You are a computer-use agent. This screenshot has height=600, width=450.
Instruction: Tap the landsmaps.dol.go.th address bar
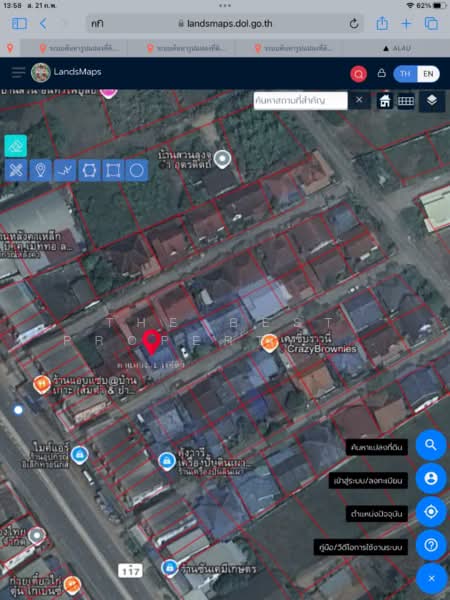click(225, 24)
